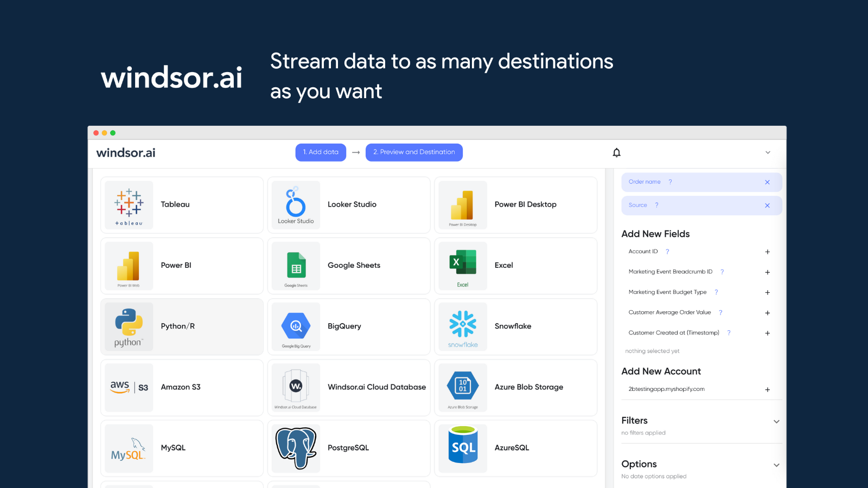Add the Account ID field
Screen dimensions: 868x488
click(768, 252)
